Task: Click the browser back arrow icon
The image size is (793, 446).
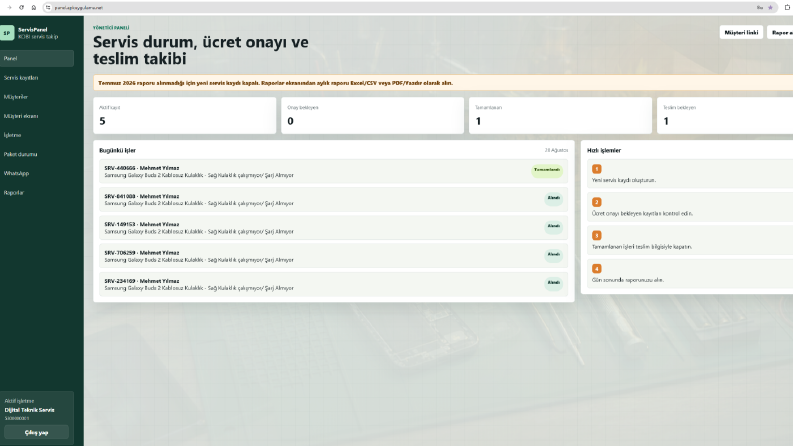Action: click(9, 8)
